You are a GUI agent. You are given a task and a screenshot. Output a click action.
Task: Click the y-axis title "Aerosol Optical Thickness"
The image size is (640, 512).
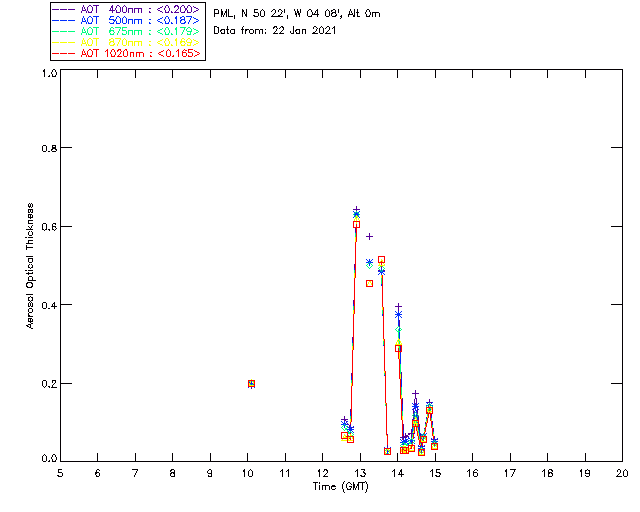(x=29, y=266)
